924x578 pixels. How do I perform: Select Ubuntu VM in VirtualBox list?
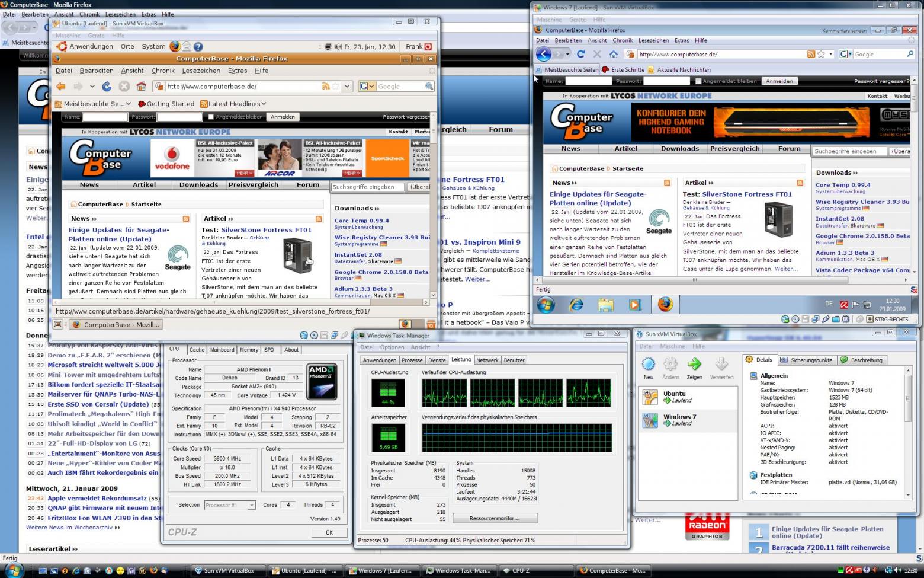[x=688, y=397]
